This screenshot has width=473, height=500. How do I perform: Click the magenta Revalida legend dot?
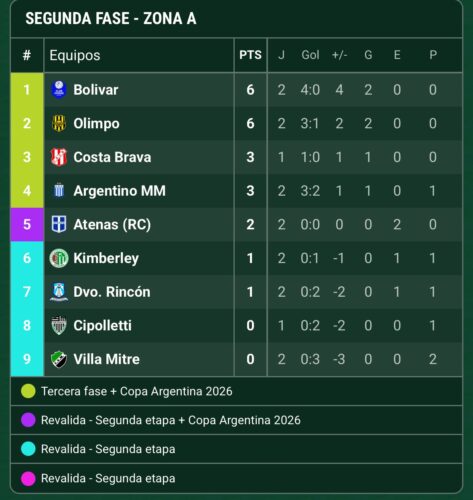click(28, 478)
